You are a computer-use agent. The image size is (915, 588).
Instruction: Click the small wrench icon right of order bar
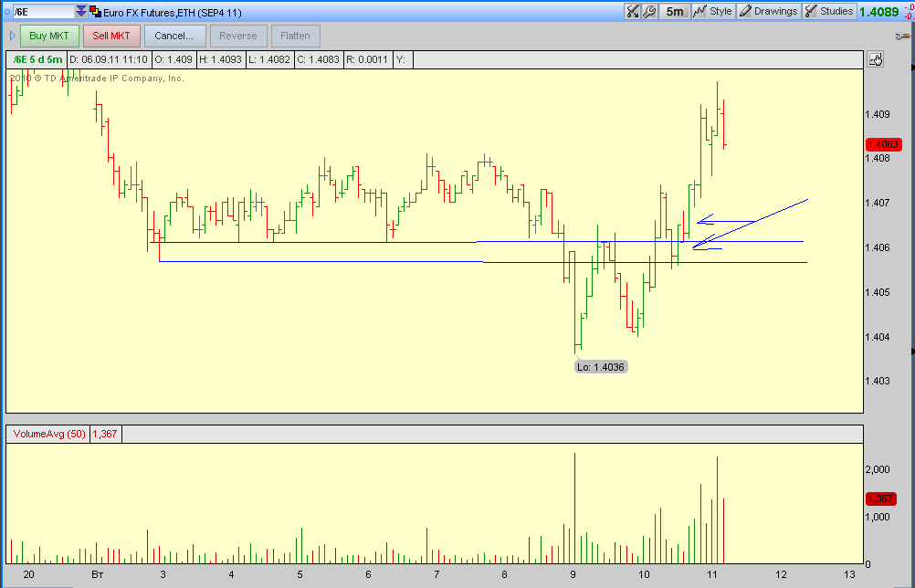tap(903, 37)
